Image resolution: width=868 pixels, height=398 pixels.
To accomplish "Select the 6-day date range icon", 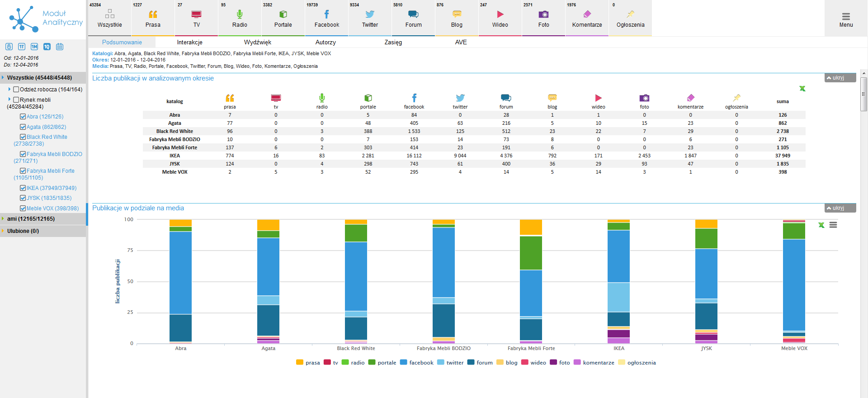I will point(9,47).
